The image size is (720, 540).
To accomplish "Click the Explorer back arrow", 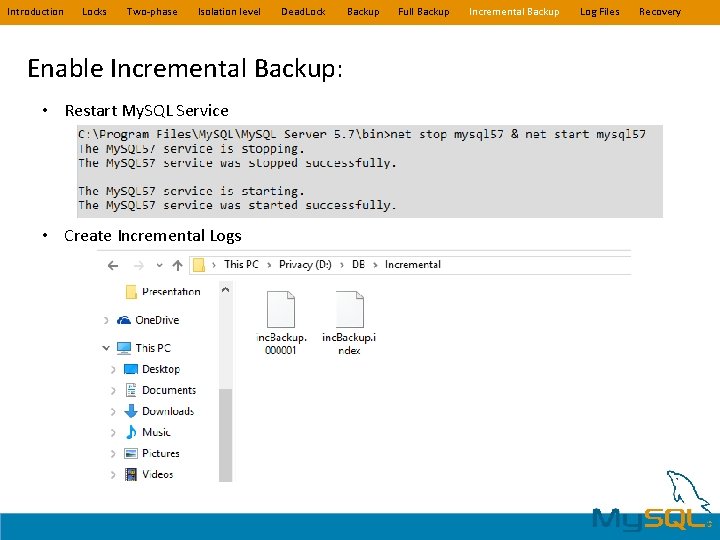I will coord(113,265).
